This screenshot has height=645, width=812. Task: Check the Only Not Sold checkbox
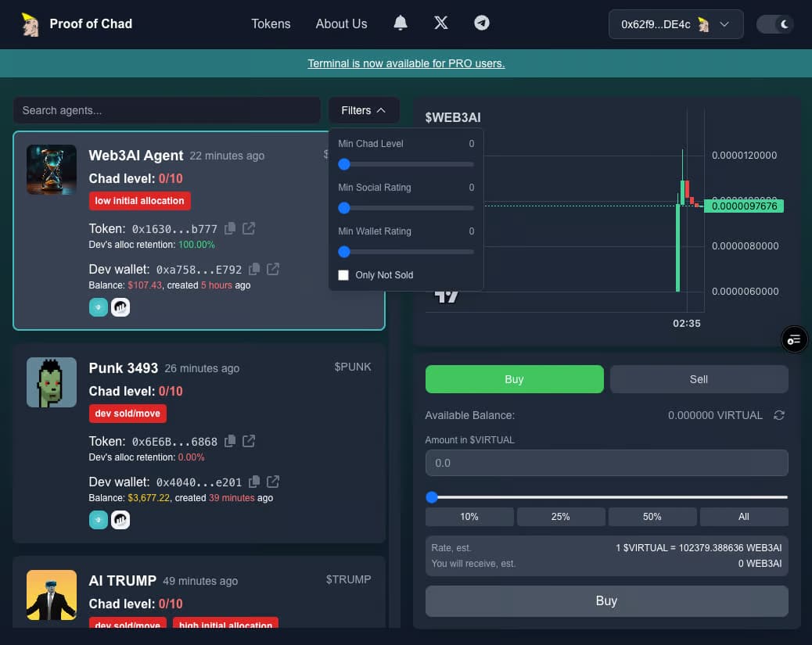[x=343, y=275]
